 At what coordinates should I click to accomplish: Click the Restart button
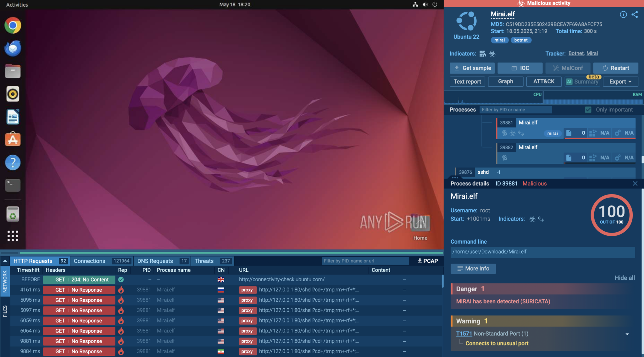615,68
